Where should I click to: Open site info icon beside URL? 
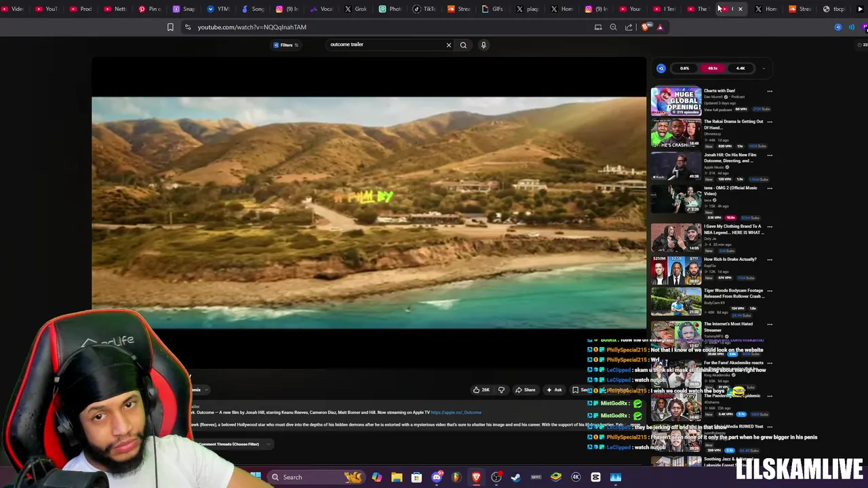[188, 27]
